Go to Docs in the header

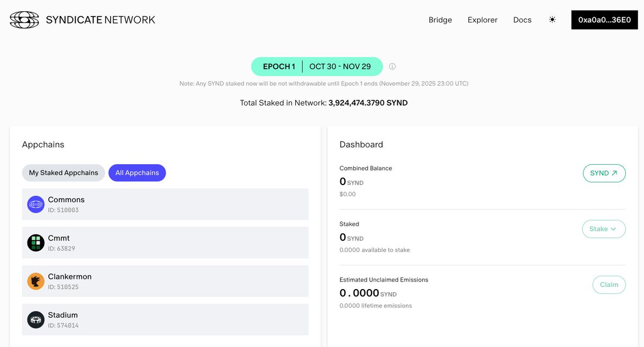click(522, 20)
